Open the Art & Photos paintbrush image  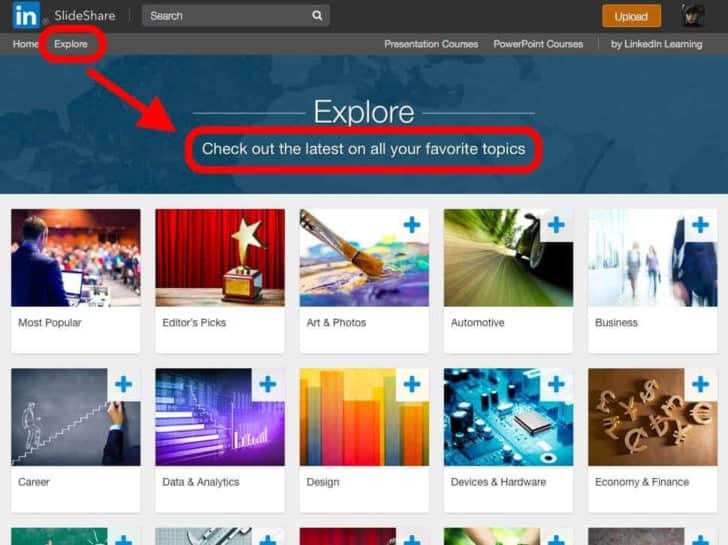pos(364,258)
